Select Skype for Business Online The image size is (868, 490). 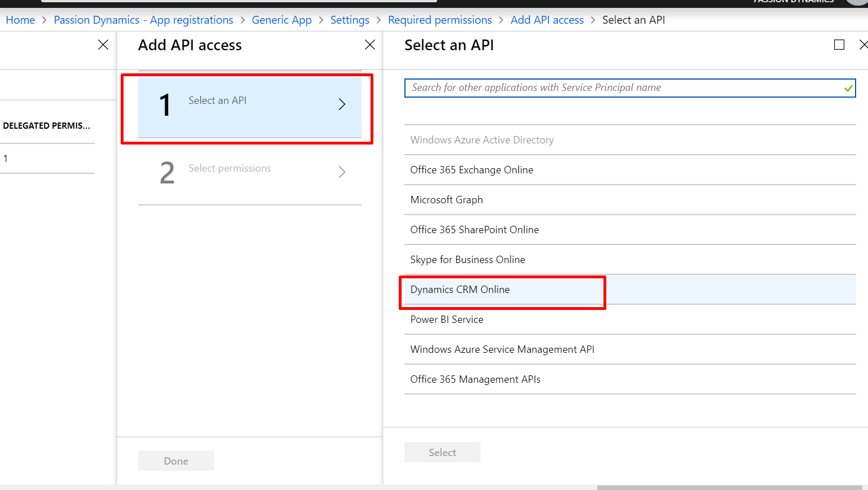coord(468,260)
